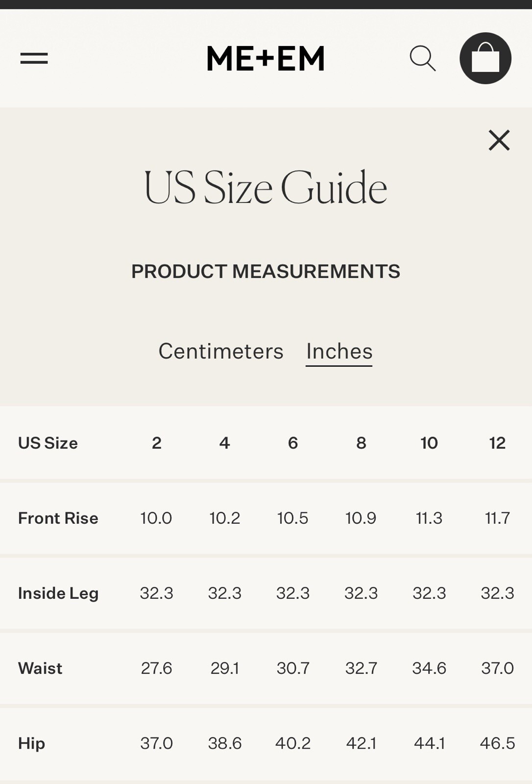Close the US Size Guide panel
This screenshot has width=532, height=784.
click(x=499, y=140)
